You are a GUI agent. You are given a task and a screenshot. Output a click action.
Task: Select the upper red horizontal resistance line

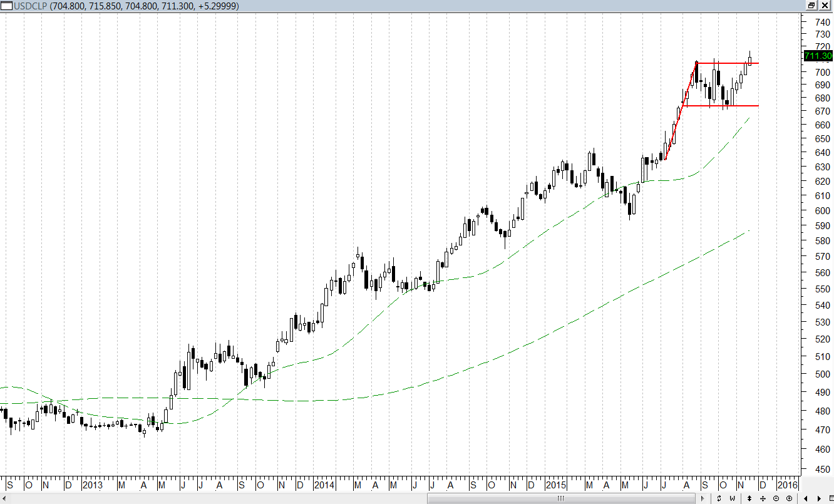tap(728, 63)
